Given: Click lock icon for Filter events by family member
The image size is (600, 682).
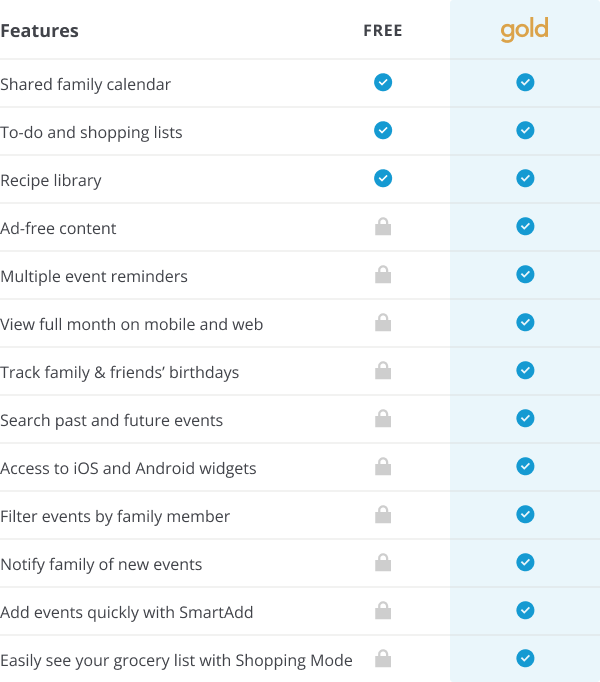Looking at the screenshot, I should coord(383,515).
